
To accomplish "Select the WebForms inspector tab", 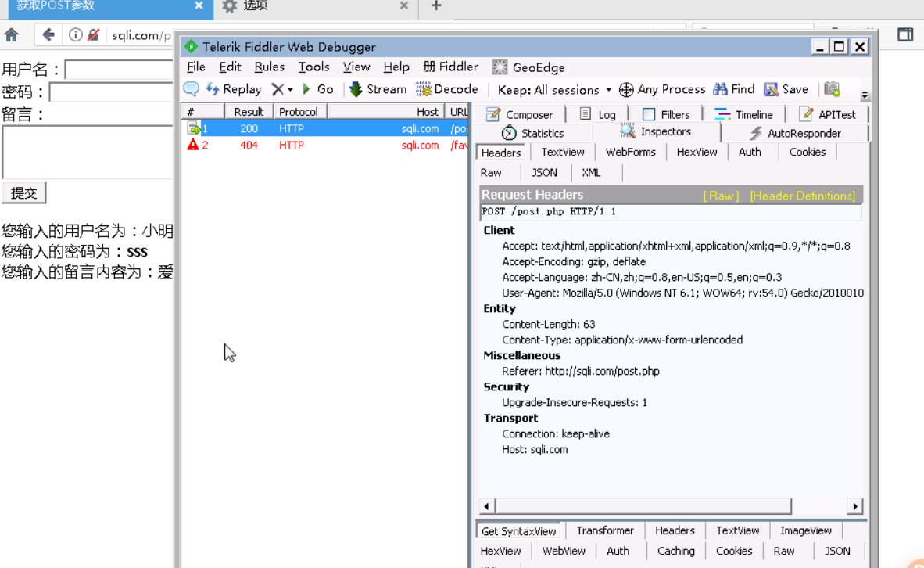I will (631, 153).
